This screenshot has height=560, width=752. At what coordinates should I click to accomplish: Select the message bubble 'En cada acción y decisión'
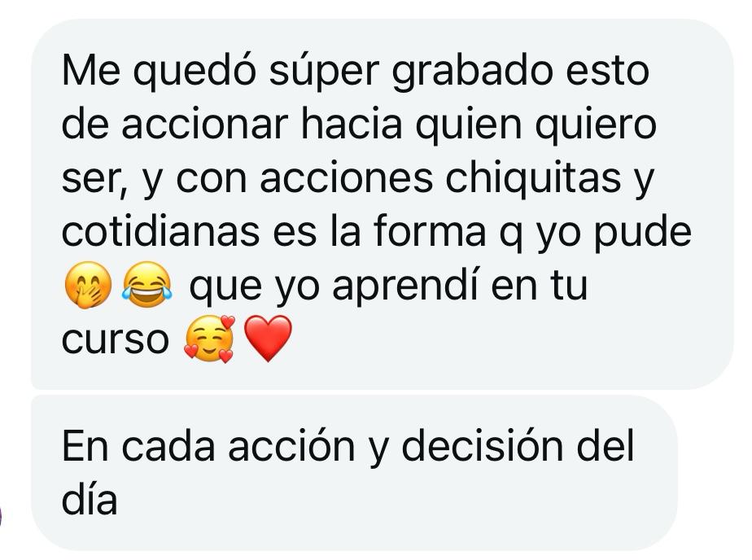(x=354, y=473)
